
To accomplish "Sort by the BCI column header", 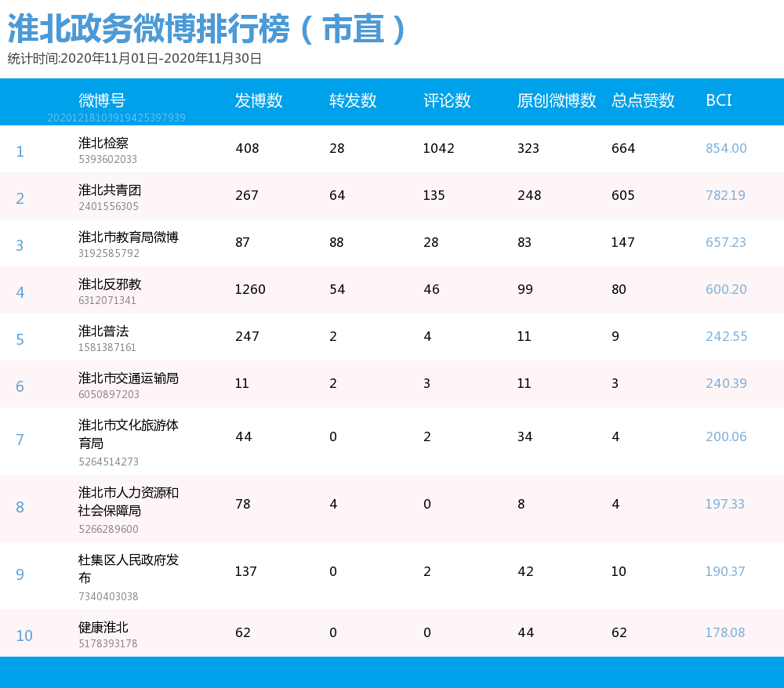I will 718,101.
